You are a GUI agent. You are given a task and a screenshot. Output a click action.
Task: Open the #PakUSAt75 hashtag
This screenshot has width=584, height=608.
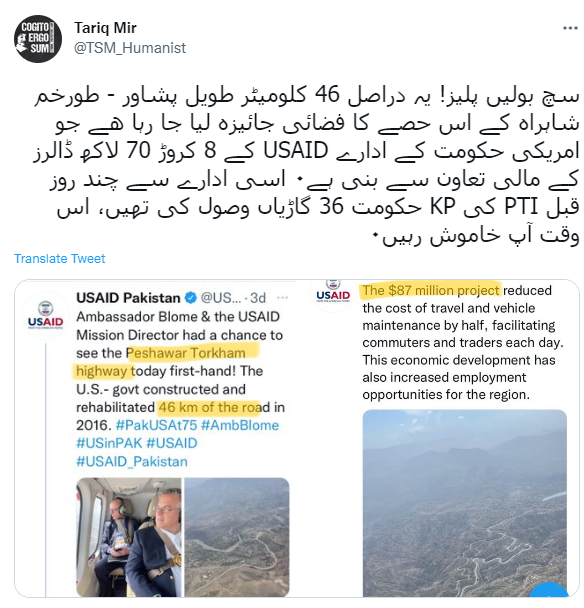(x=156, y=425)
